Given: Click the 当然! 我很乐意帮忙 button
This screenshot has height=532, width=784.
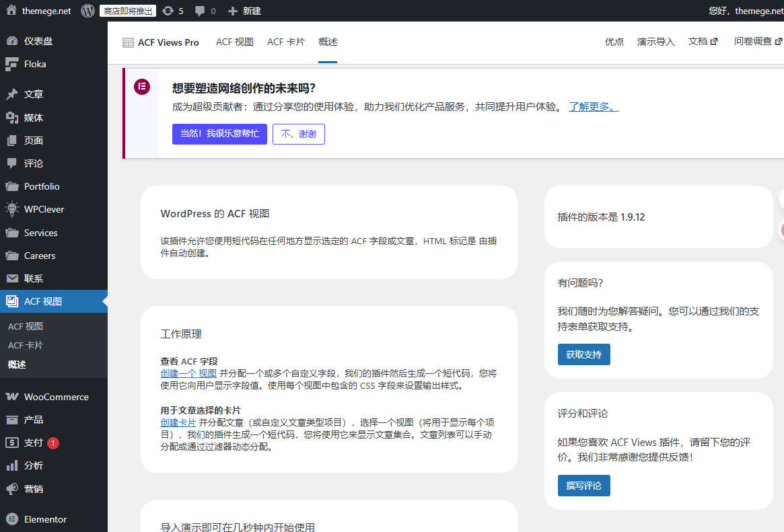Looking at the screenshot, I should tap(219, 134).
